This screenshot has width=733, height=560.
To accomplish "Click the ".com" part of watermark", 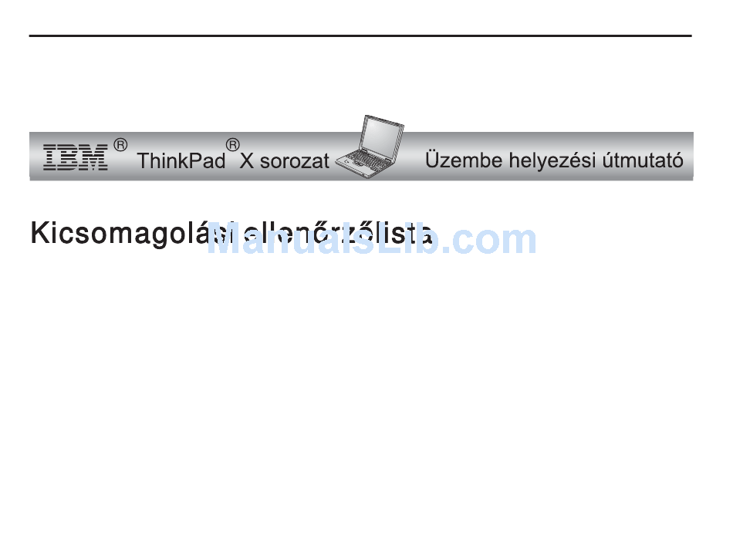I will [489, 240].
